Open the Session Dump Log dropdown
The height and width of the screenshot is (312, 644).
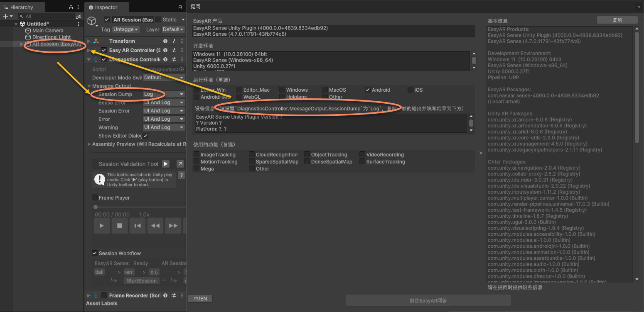click(164, 94)
